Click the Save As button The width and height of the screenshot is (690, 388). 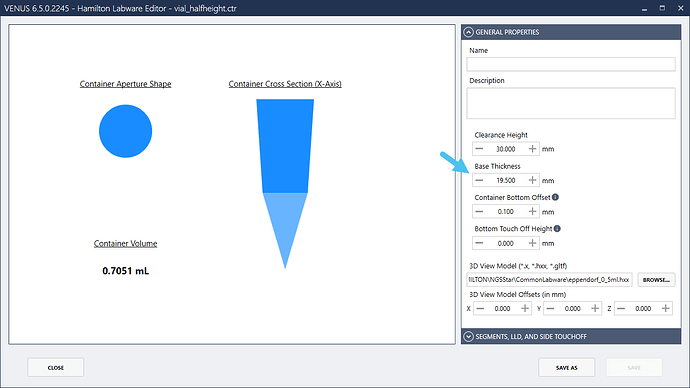566,367
